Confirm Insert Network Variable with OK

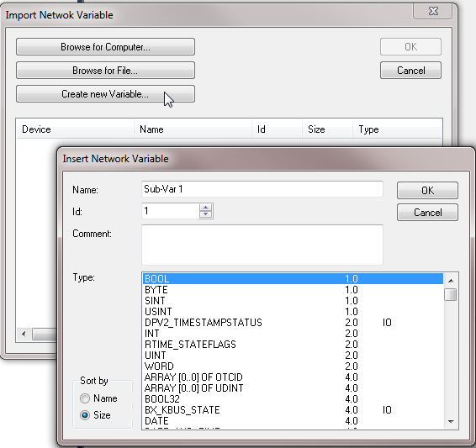point(427,190)
